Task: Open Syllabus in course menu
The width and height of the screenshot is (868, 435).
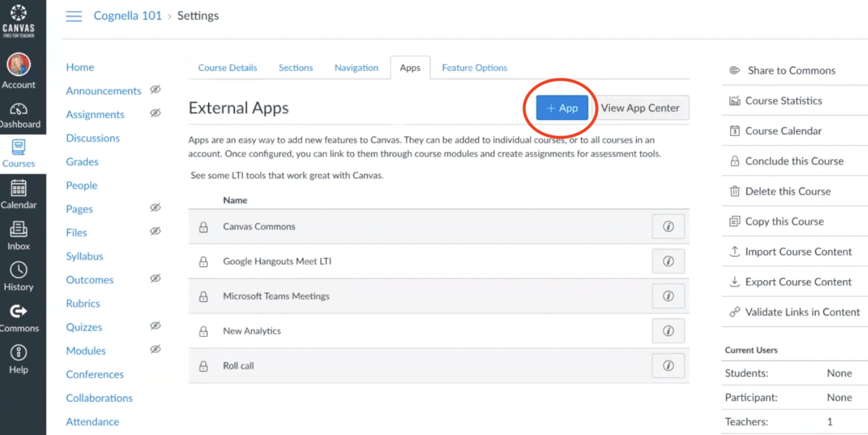Action: pos(85,256)
